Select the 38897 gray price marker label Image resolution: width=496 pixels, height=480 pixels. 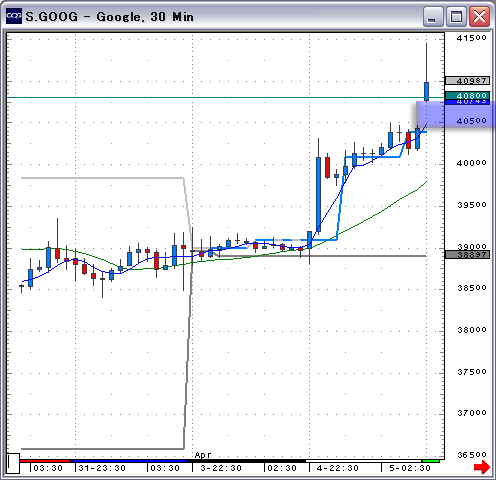click(x=467, y=255)
